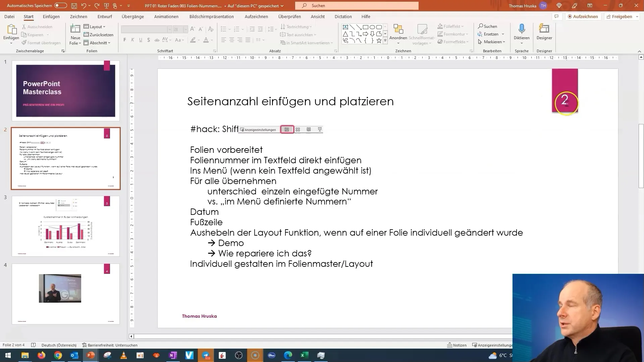Open the Einfügen ribbon tab
This screenshot has width=644, height=362.
[51, 16]
